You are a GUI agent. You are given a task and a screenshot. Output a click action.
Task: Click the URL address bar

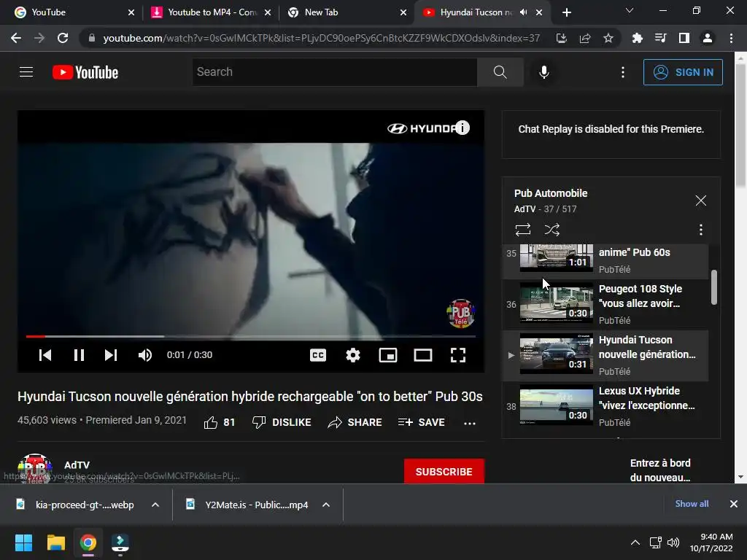321,38
